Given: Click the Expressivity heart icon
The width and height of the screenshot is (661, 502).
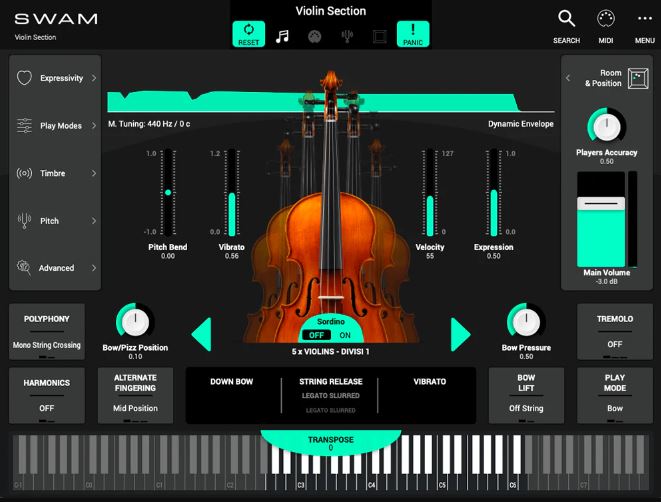Looking at the screenshot, I should 24,78.
